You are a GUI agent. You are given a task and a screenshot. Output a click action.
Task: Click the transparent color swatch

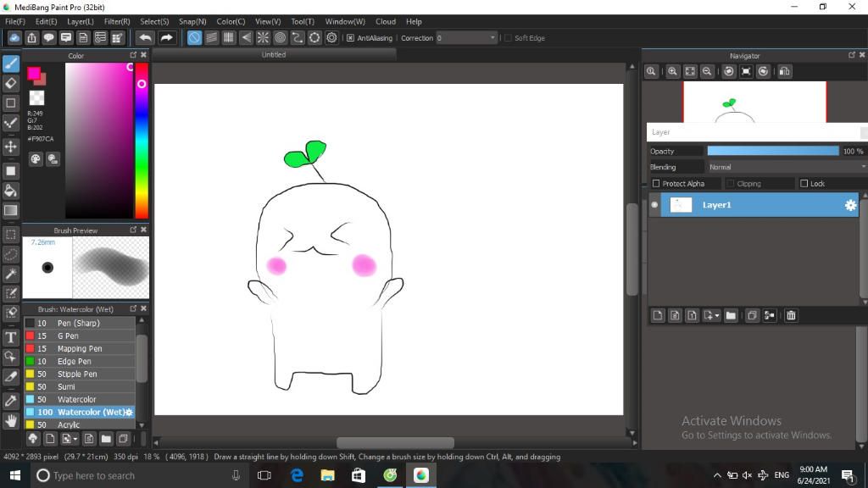tap(36, 98)
